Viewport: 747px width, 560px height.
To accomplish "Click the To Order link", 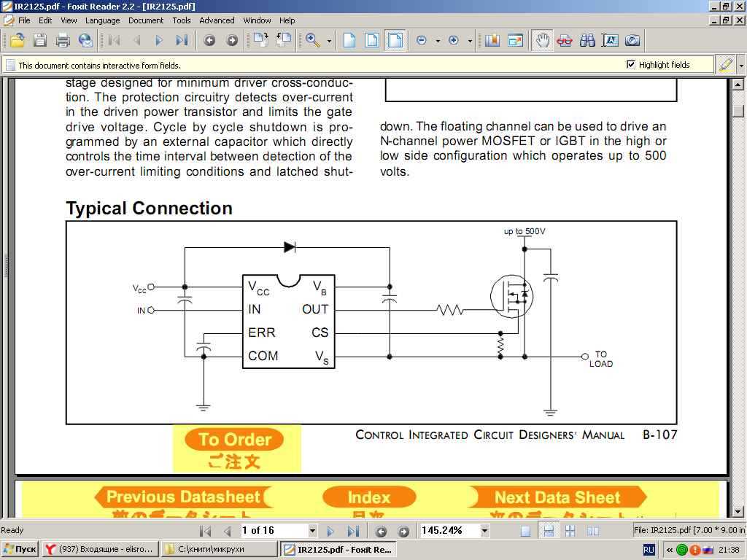I will coord(234,440).
